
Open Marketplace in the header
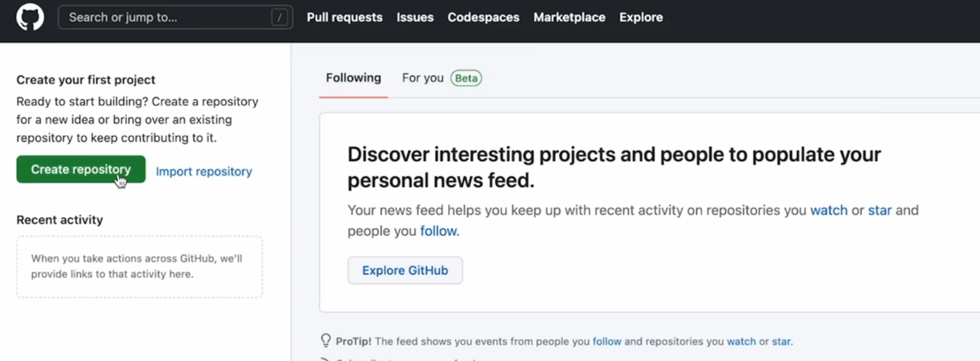point(569,17)
